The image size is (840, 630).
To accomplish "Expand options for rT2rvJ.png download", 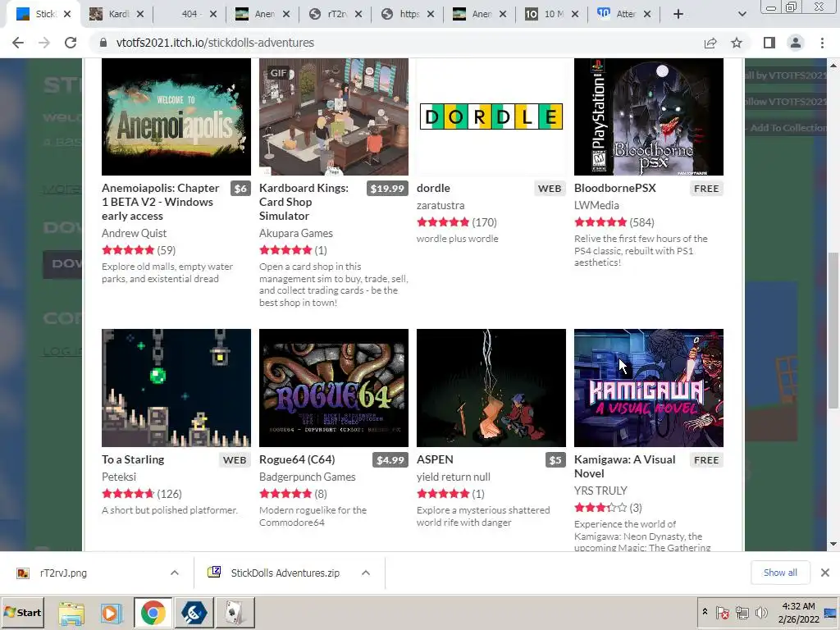I will click(x=175, y=573).
